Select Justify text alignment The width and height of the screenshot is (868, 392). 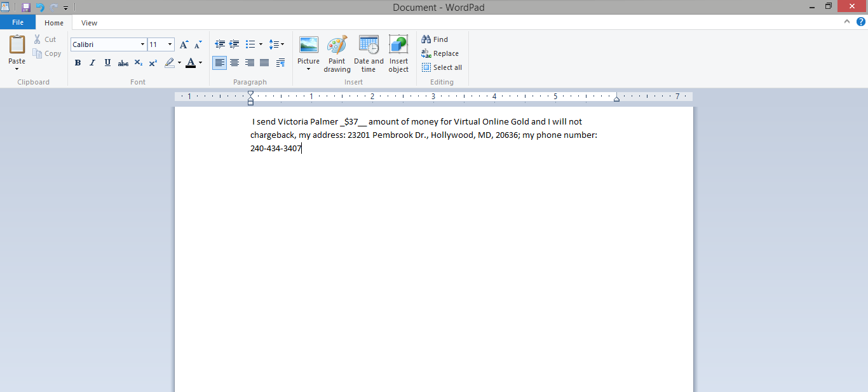[x=264, y=63]
